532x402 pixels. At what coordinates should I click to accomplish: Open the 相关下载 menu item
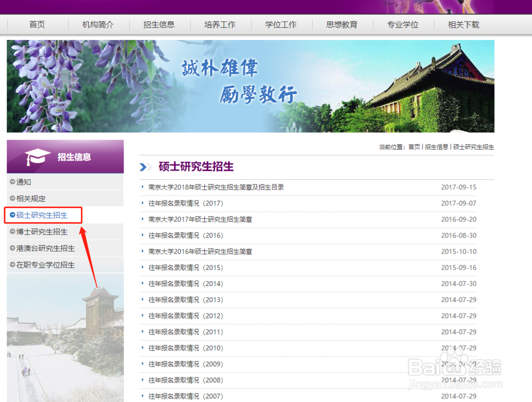coord(463,24)
